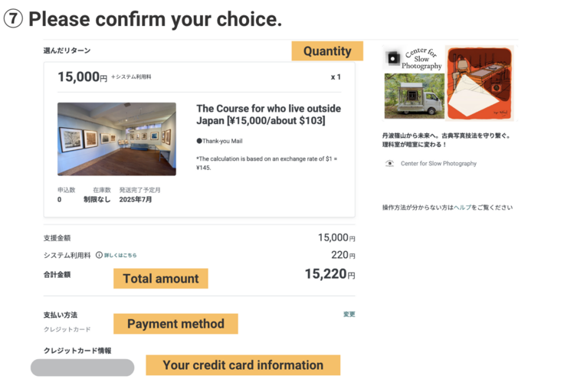
Task: Open the ヘルプ help link
Action: pos(462,207)
